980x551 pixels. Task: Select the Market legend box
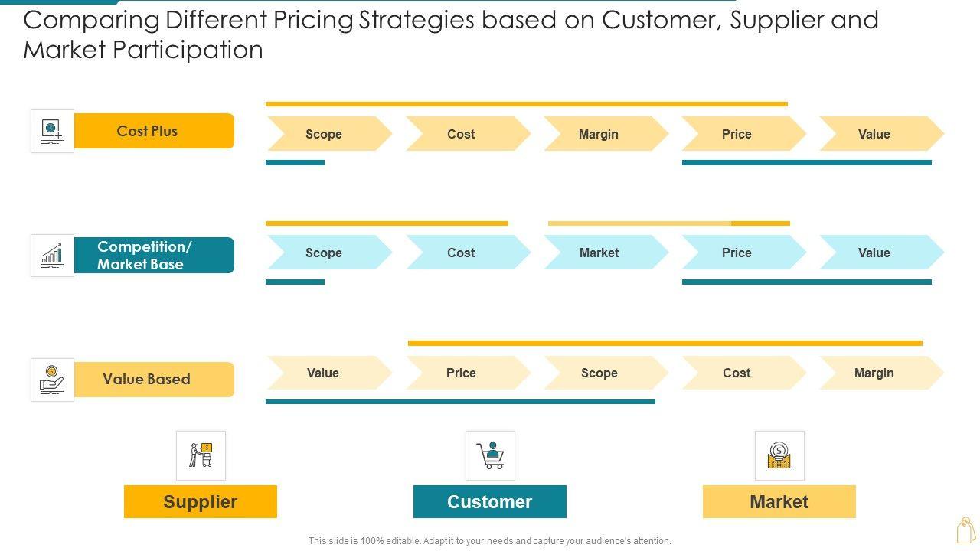(x=779, y=502)
